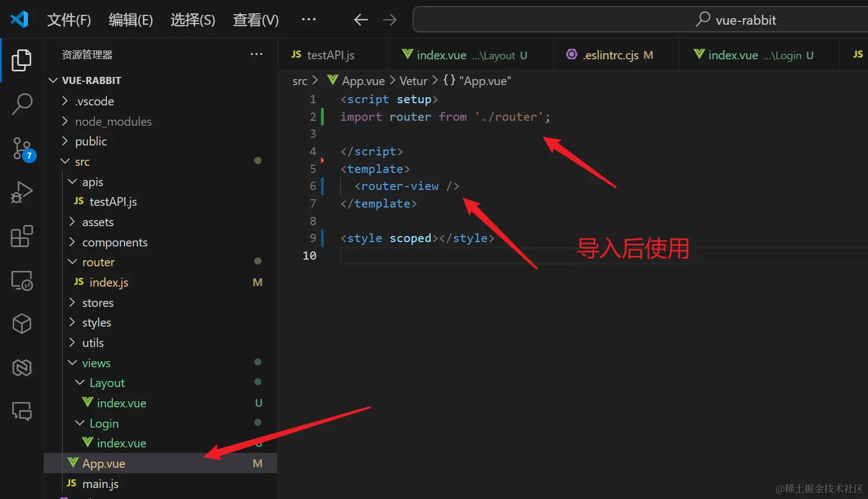Open the Explorer view in activity bar
Image resolution: width=868 pixels, height=499 pixels.
pos(21,60)
